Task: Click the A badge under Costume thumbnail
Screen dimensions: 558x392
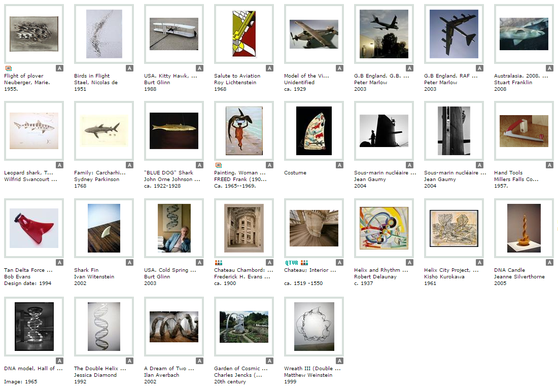Action: (340, 165)
